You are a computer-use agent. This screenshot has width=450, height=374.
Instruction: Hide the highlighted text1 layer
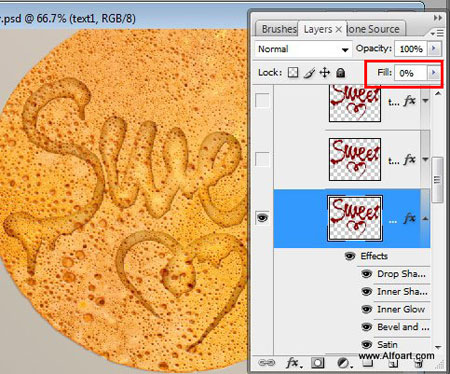pos(262,218)
